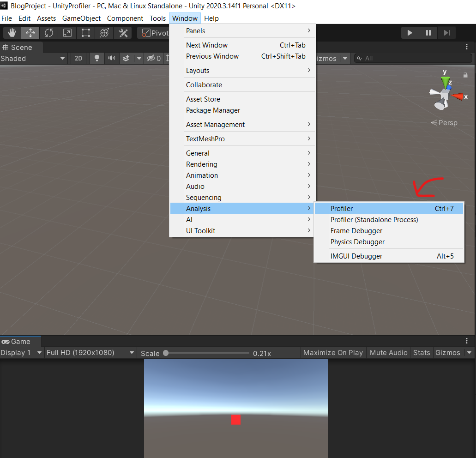The height and width of the screenshot is (458, 476).
Task: Open the Component menu
Action: click(125, 18)
